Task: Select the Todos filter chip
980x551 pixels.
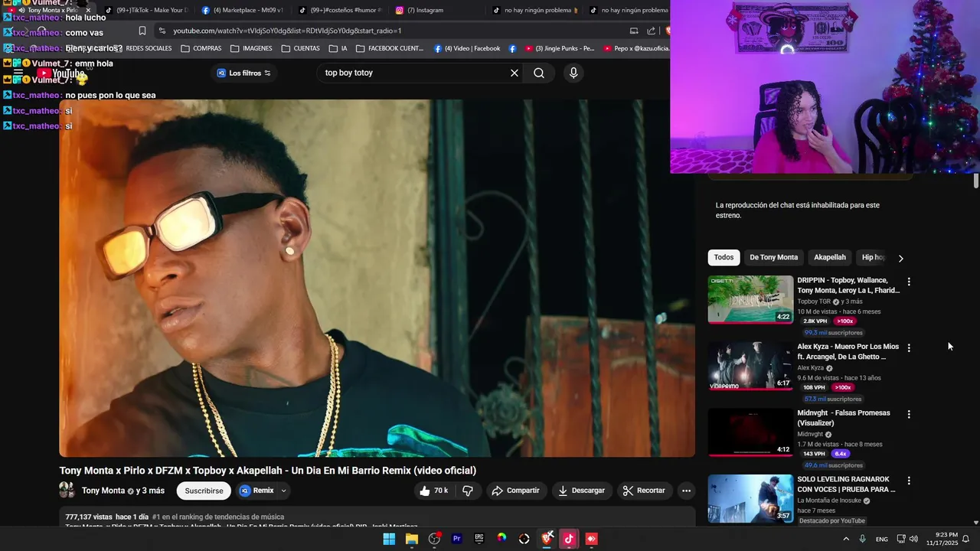Action: (x=724, y=257)
